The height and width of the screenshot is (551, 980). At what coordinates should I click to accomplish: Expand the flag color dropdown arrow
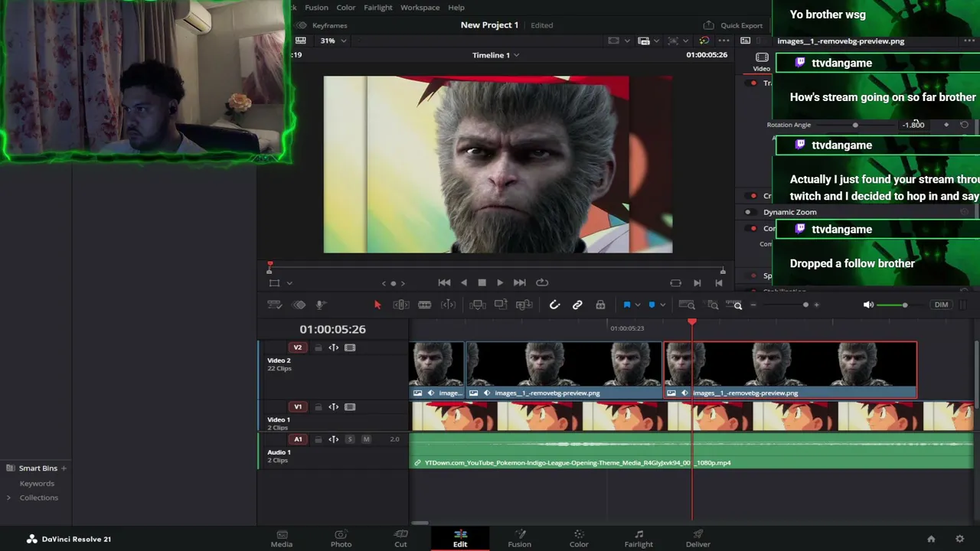point(637,305)
